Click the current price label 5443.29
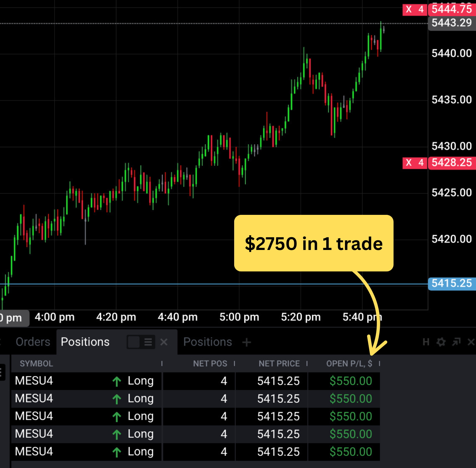 point(452,23)
